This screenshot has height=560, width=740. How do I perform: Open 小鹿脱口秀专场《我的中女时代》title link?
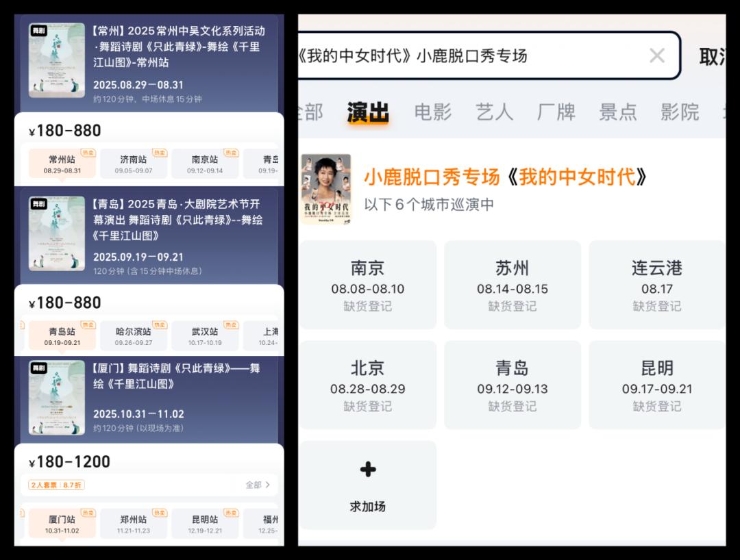pos(505,177)
